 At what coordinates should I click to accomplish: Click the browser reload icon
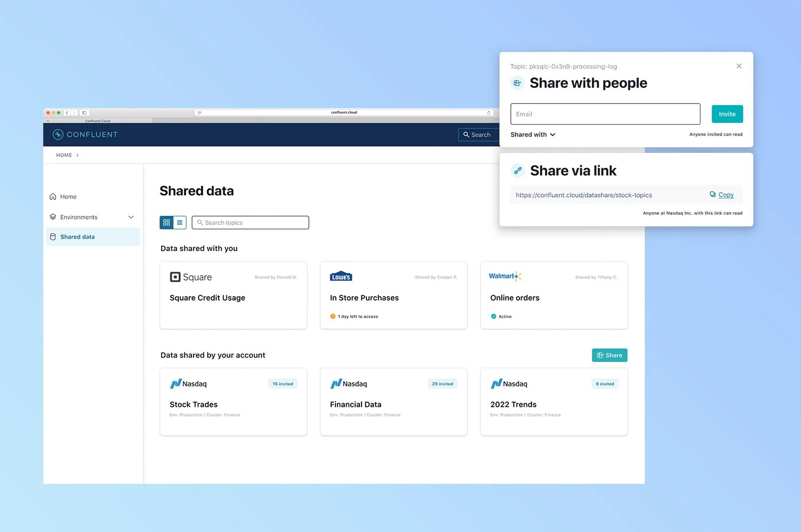[489, 112]
